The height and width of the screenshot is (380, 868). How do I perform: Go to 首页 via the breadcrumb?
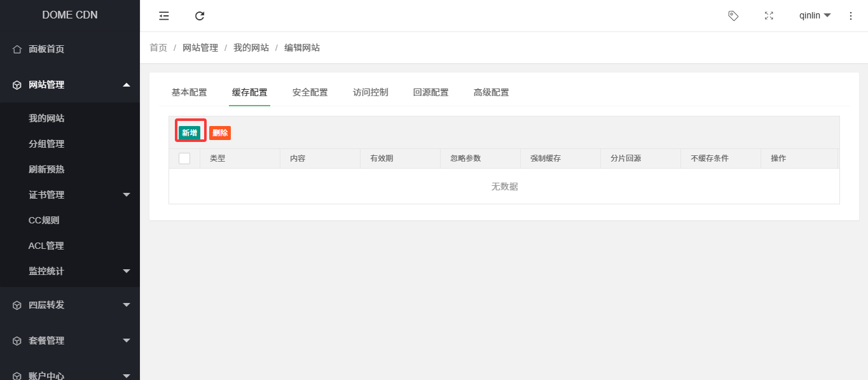tap(158, 48)
